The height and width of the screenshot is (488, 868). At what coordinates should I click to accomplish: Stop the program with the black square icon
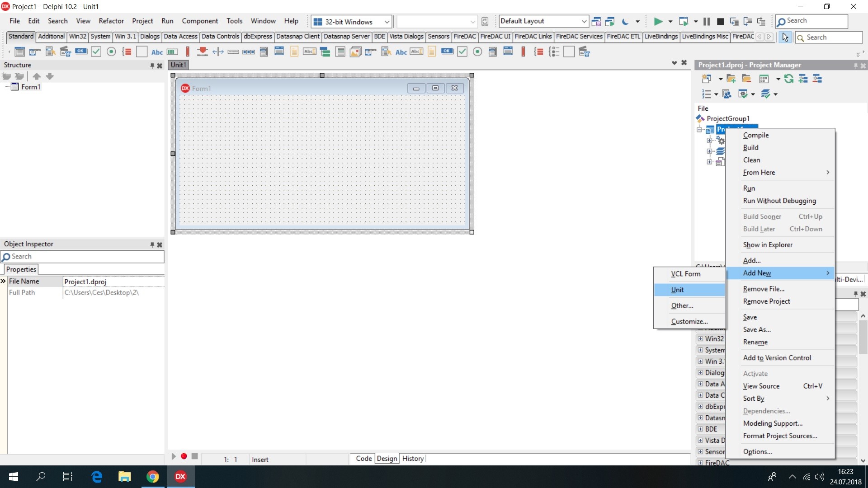(x=721, y=21)
